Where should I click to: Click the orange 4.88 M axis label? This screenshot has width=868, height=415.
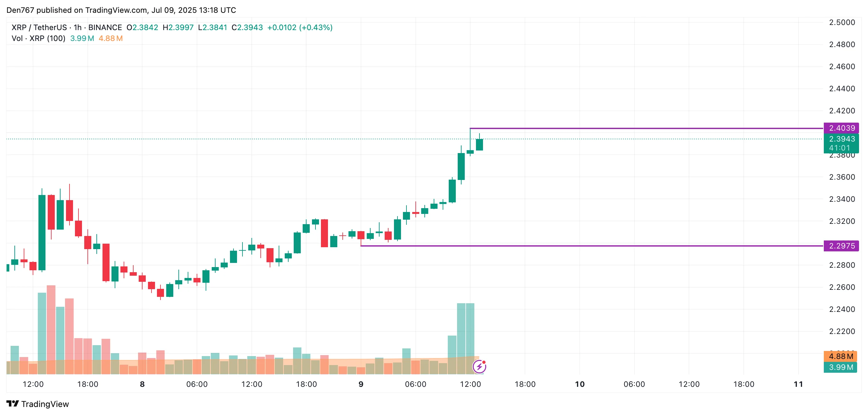click(x=840, y=356)
